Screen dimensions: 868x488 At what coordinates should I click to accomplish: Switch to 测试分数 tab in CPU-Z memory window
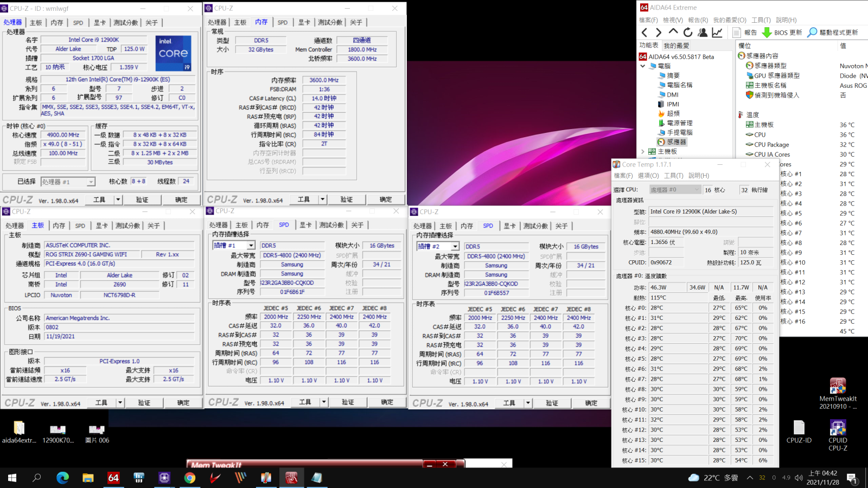(x=330, y=22)
